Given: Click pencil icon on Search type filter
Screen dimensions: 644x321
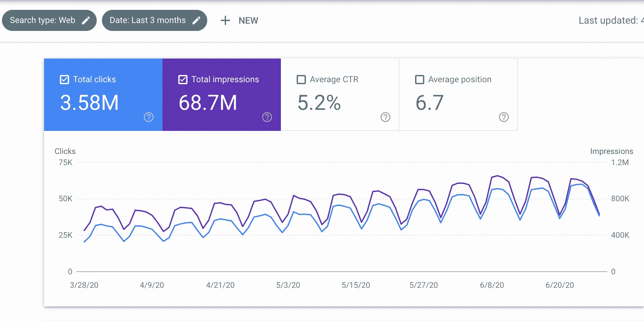Looking at the screenshot, I should click(86, 20).
